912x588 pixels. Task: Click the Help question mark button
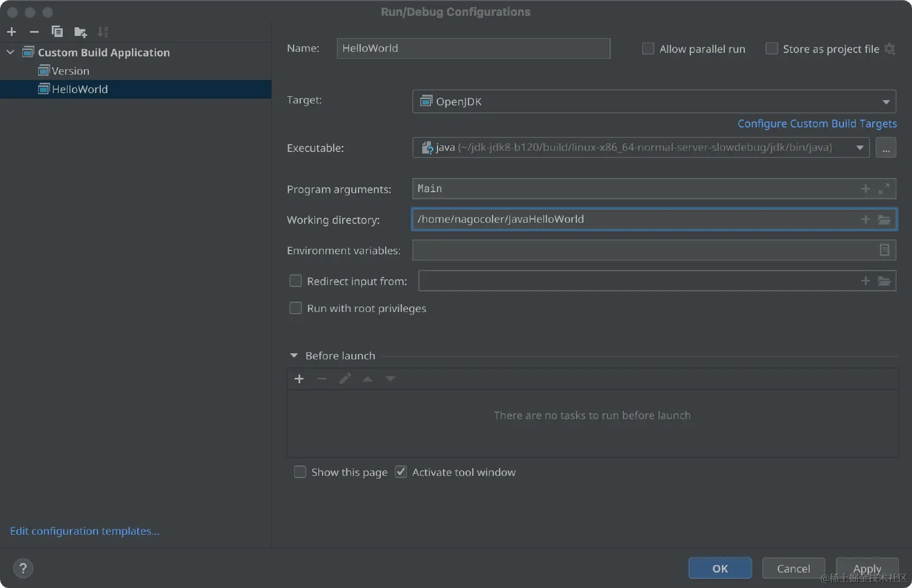pos(23,568)
